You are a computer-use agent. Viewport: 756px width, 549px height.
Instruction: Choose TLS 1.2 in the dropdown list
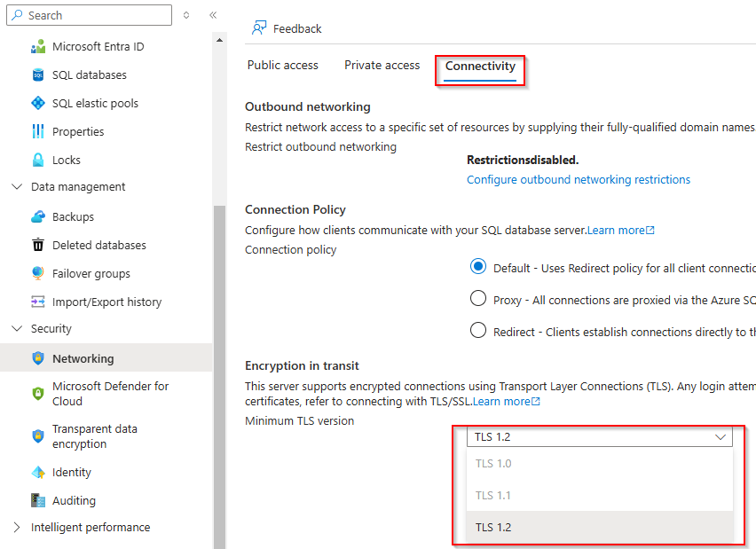(x=599, y=527)
